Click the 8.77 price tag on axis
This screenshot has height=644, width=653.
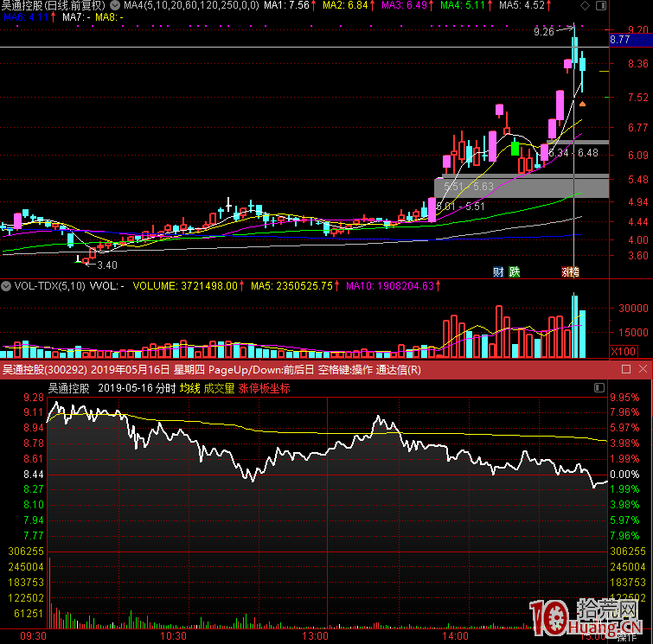[x=631, y=40]
